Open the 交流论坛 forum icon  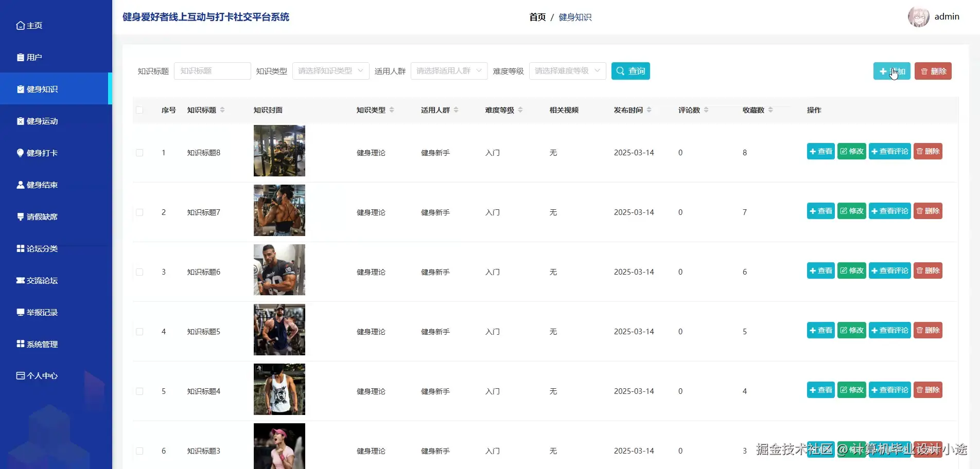coord(20,280)
